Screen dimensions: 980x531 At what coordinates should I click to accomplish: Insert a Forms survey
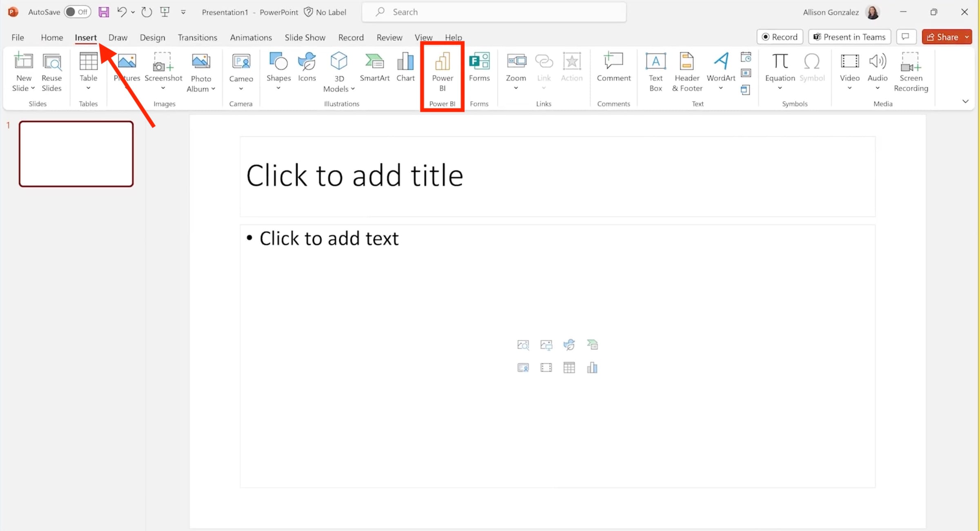(x=479, y=69)
